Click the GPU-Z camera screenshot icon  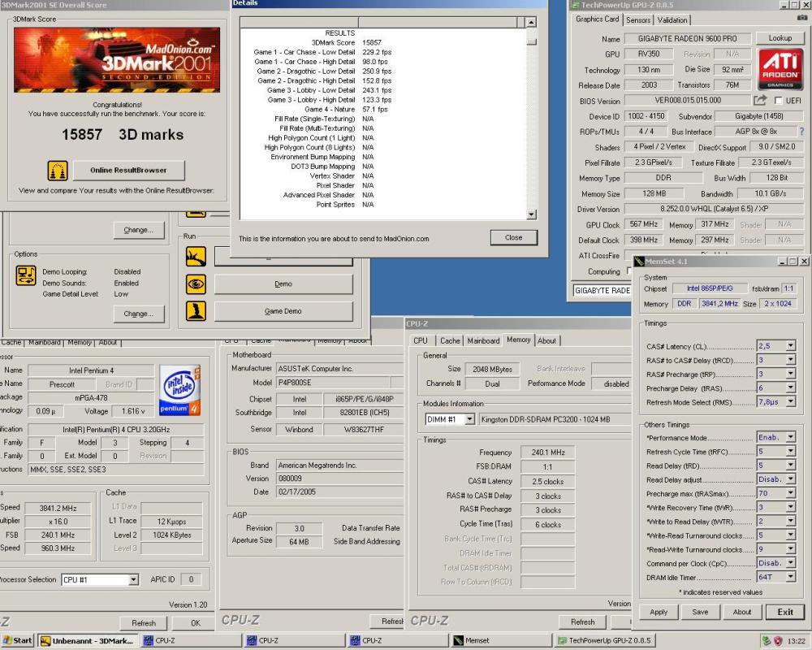click(801, 18)
